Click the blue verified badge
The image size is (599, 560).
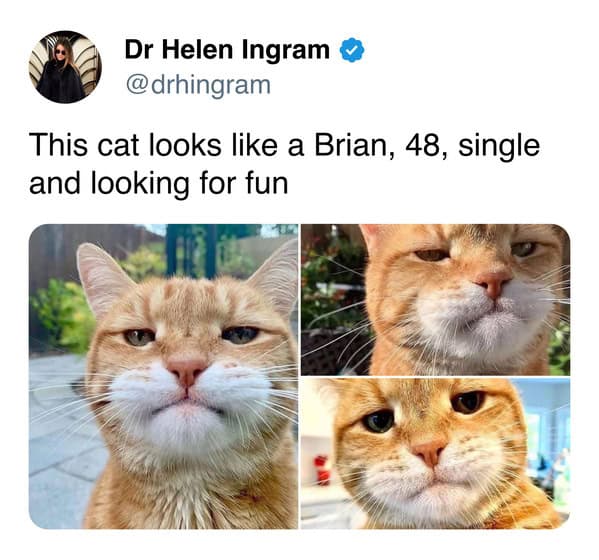pyautogui.click(x=352, y=50)
